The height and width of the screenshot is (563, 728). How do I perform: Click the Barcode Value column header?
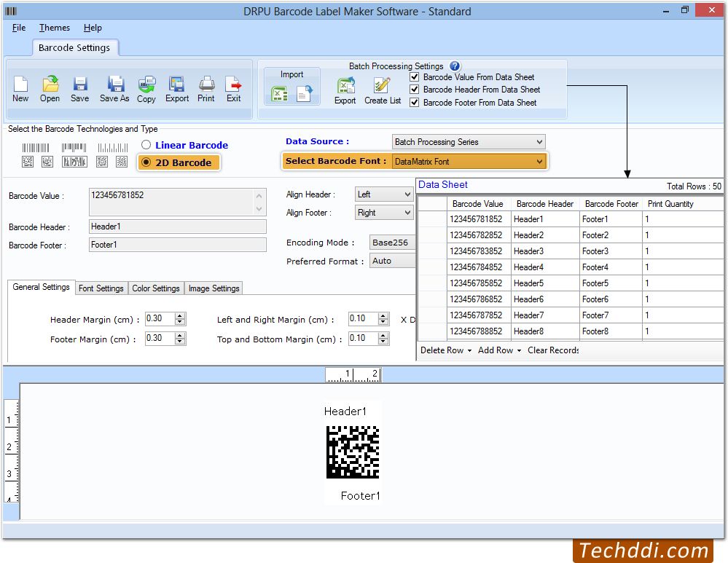pyautogui.click(x=478, y=204)
